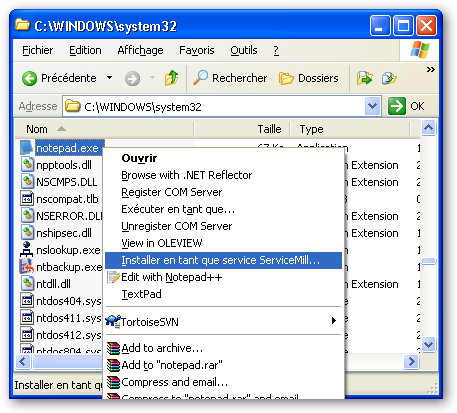Select the nscompat.tlb file icon
Image resolution: width=457 pixels, height=413 pixels.
[27, 199]
